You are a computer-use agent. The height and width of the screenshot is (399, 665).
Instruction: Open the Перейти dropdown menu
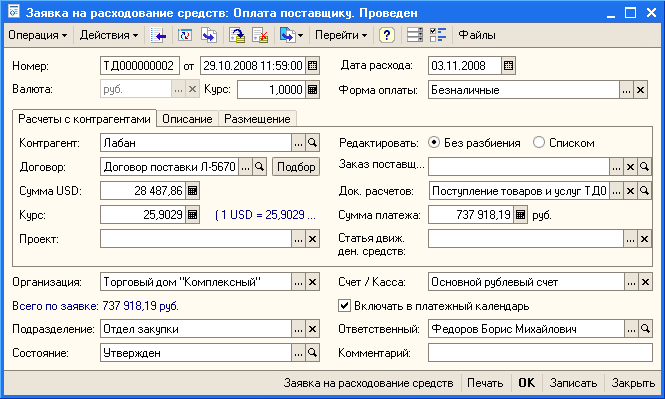tap(341, 35)
